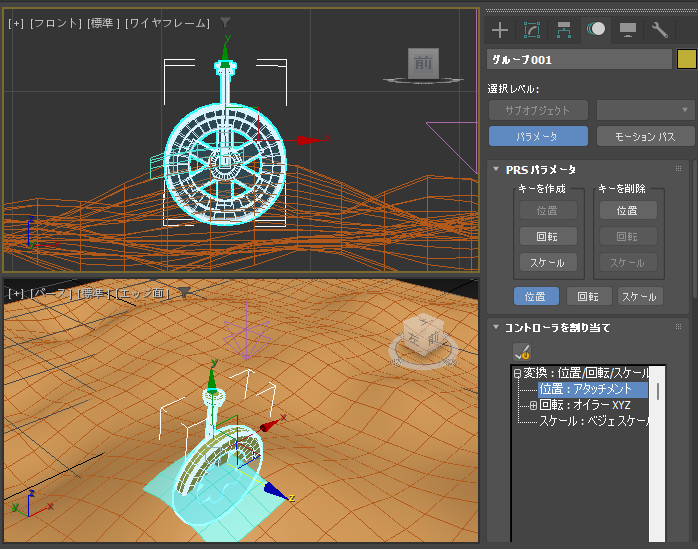Click the blue Z gizmo arrow in perspective view
This screenshot has height=549, width=698.
(275, 492)
